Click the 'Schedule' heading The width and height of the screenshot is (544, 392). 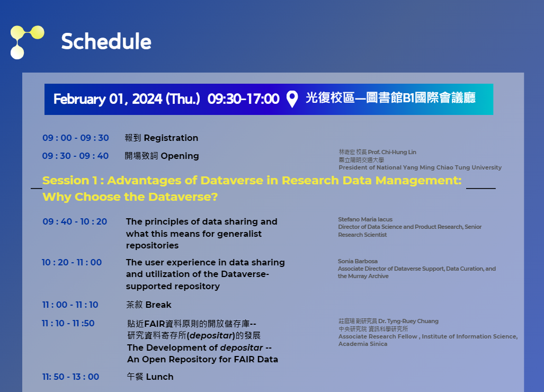click(106, 42)
